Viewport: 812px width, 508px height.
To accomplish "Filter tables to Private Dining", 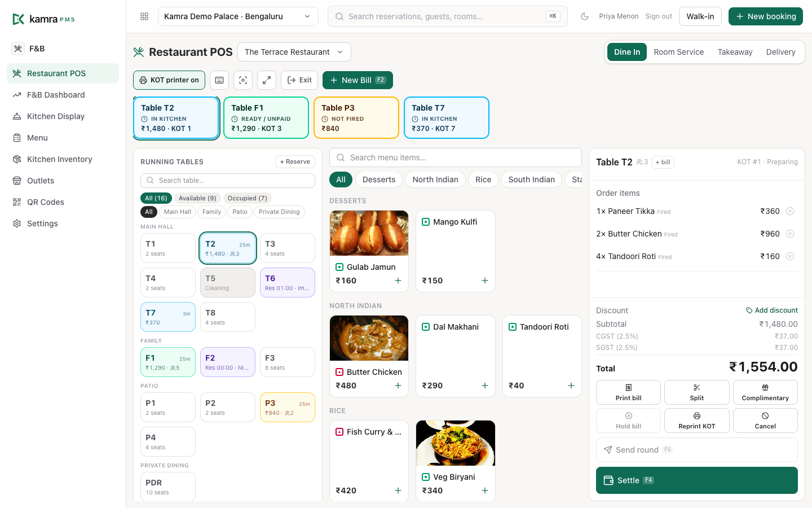I will click(279, 212).
